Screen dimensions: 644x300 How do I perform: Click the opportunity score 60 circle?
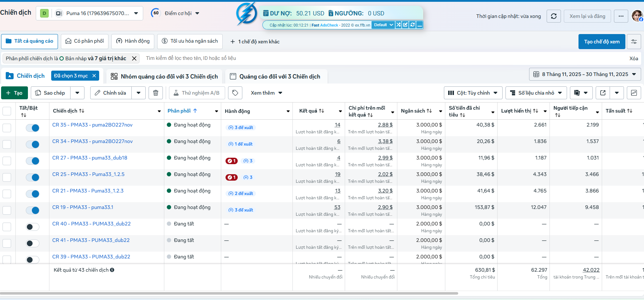[x=156, y=13]
